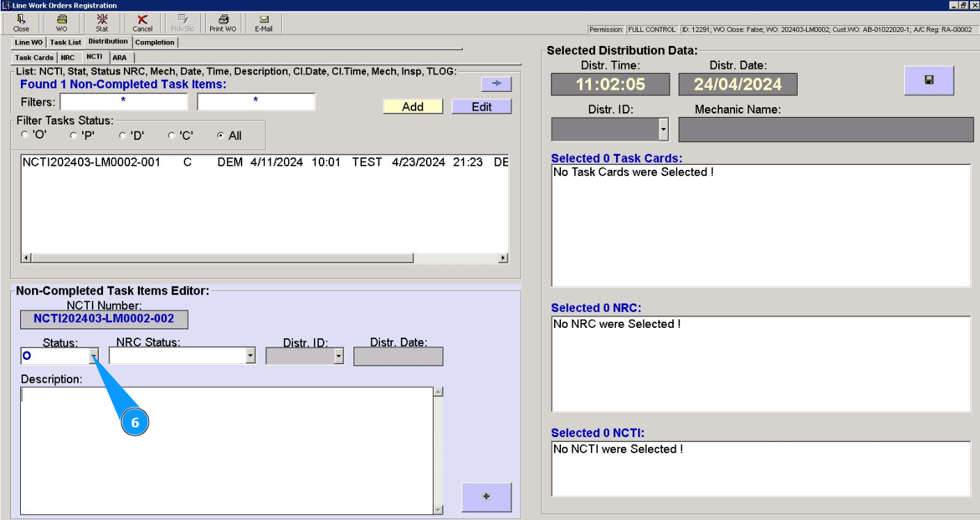Select the NCTI sub-tab

click(95, 57)
